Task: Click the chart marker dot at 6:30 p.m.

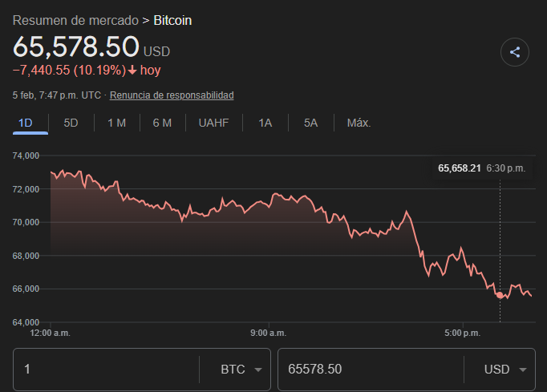Action: click(x=500, y=295)
